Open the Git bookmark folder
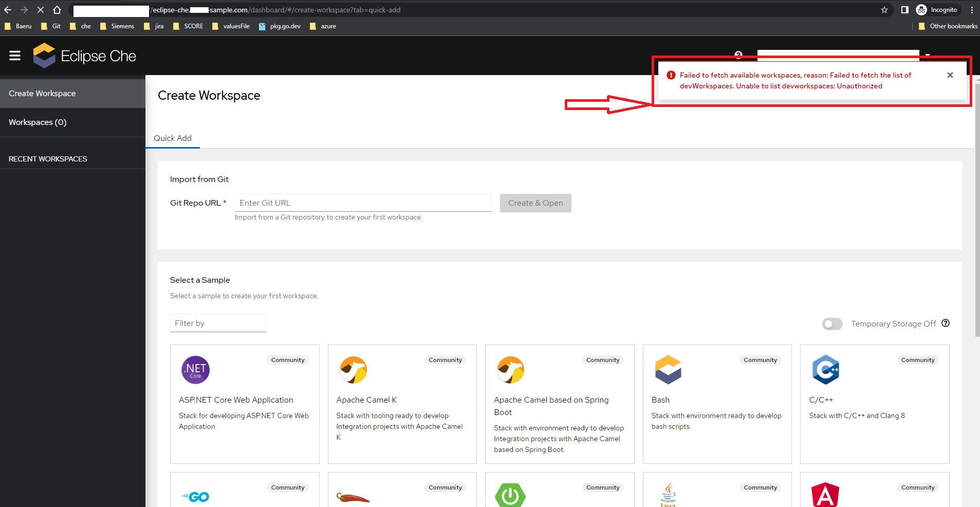The height and width of the screenshot is (507, 980). point(51,26)
